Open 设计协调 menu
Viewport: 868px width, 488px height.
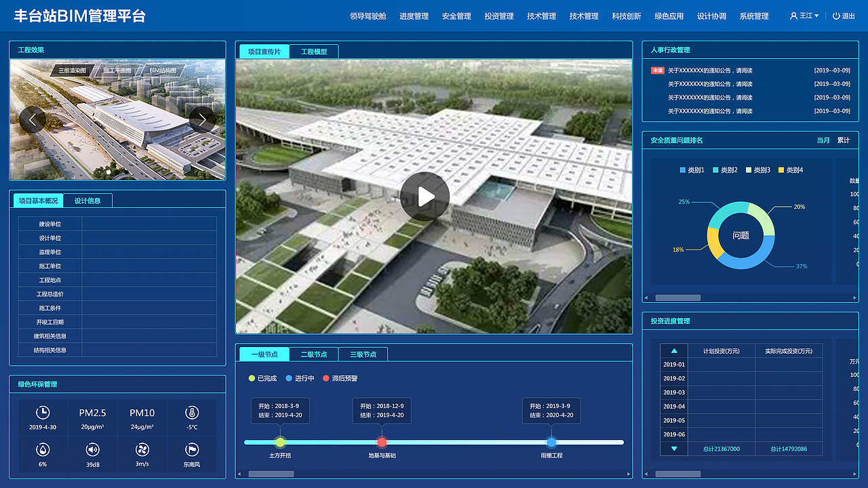pos(711,16)
